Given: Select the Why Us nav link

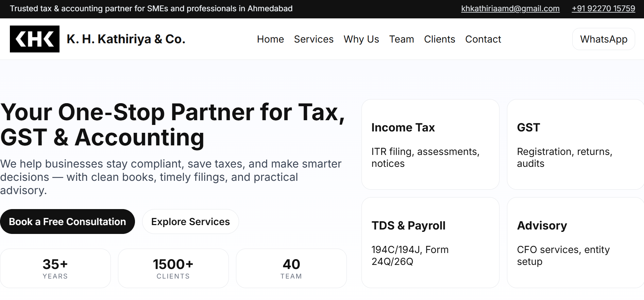Looking at the screenshot, I should pyautogui.click(x=361, y=39).
